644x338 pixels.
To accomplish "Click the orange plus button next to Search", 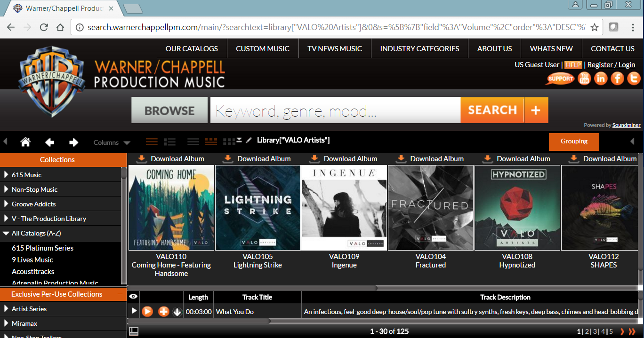I will click(536, 110).
